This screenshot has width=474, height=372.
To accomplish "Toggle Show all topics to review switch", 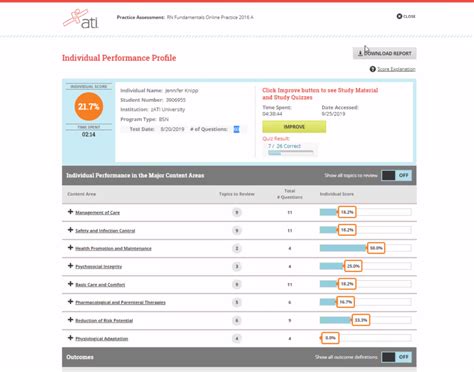I will (396, 175).
